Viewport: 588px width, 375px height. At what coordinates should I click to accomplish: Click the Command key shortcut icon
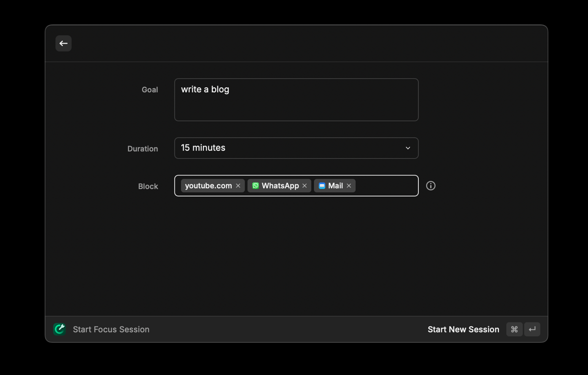[514, 329]
